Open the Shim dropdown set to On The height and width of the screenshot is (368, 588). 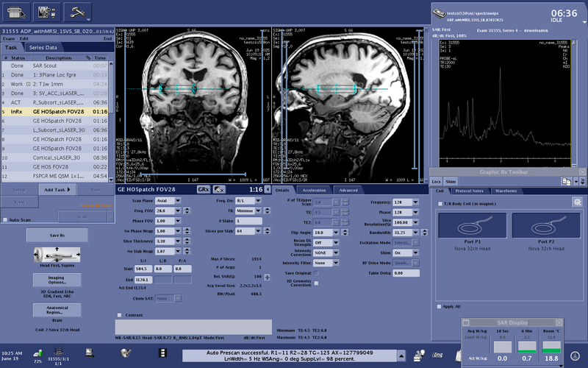point(415,252)
